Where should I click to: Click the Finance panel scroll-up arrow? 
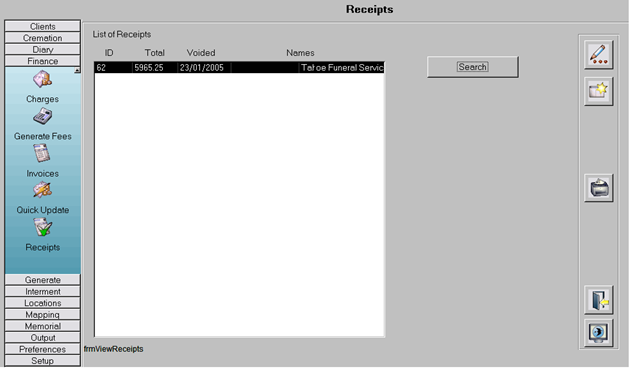point(77,70)
